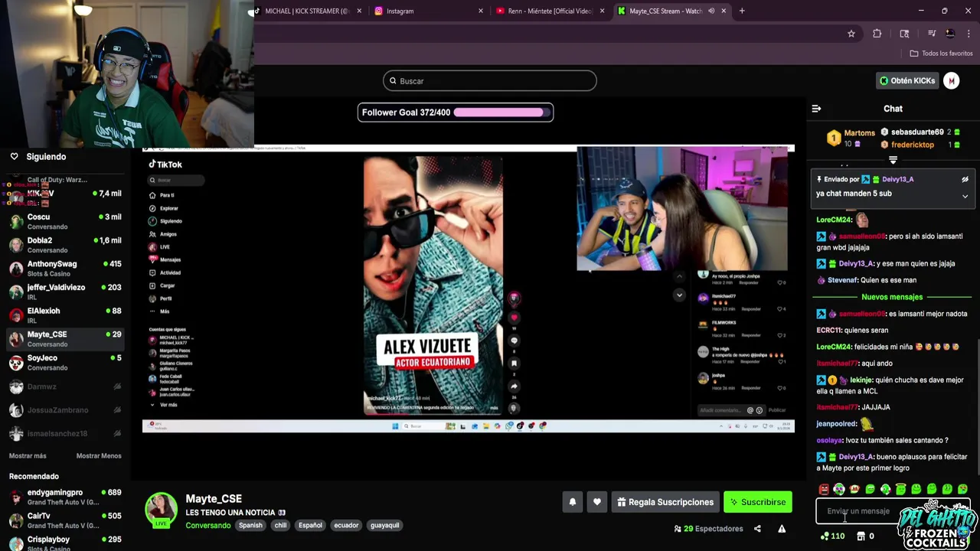Hide the pinned message eye icon

point(965,179)
